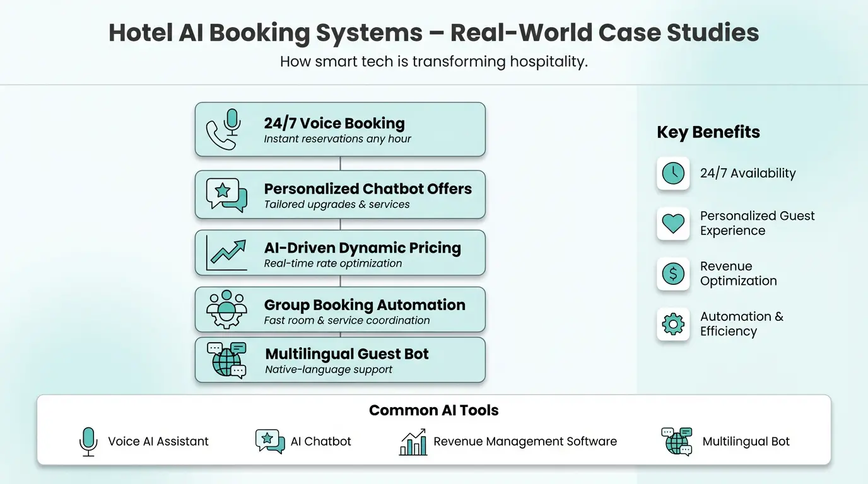Select the star chat bubble icon on Personalized Chatbot Offers

(x=225, y=193)
